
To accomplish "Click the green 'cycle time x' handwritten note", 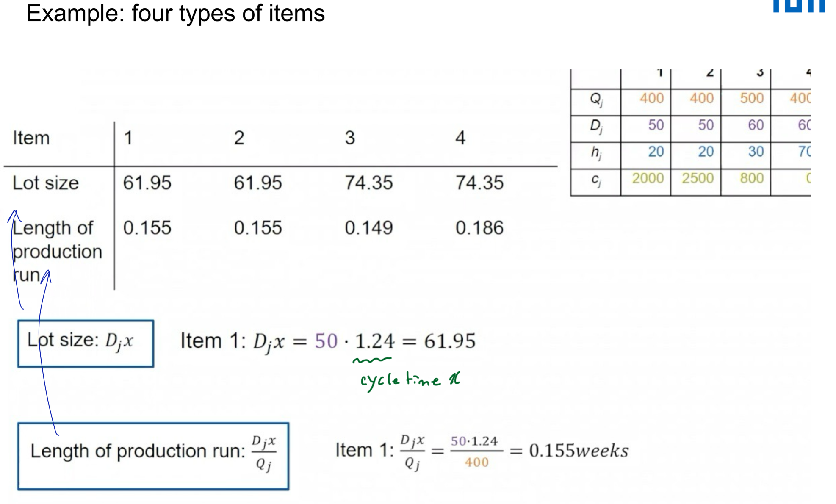I will [410, 380].
